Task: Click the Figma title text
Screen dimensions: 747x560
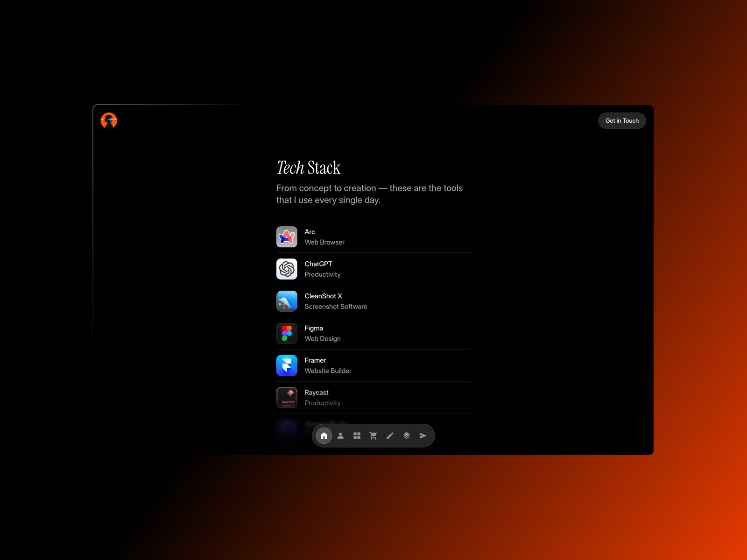Action: tap(314, 329)
